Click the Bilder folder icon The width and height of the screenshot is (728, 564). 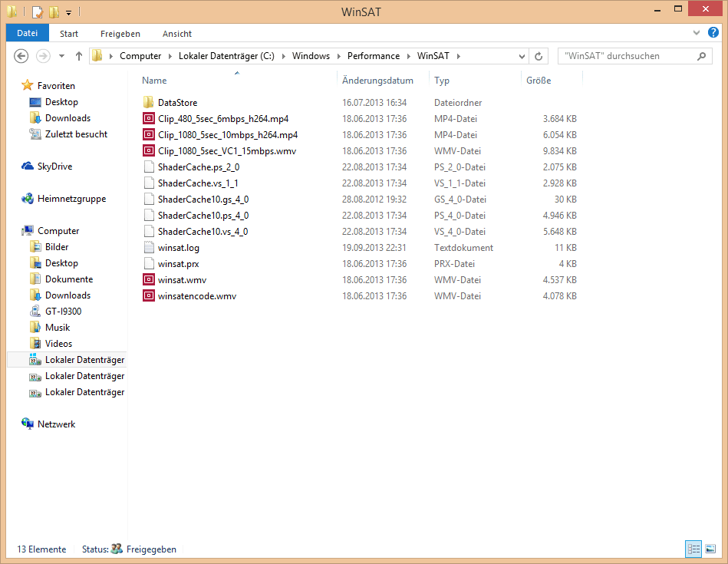(x=35, y=246)
